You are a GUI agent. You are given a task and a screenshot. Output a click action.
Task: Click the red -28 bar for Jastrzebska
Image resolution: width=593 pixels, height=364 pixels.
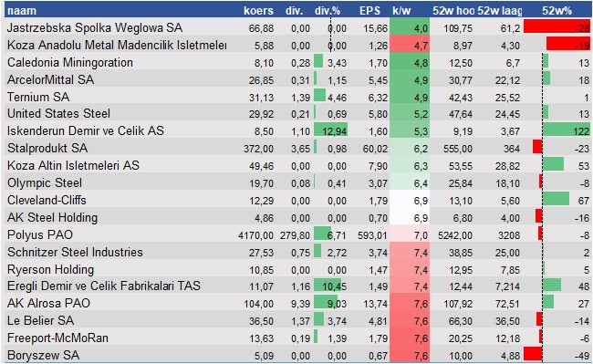pos(557,26)
